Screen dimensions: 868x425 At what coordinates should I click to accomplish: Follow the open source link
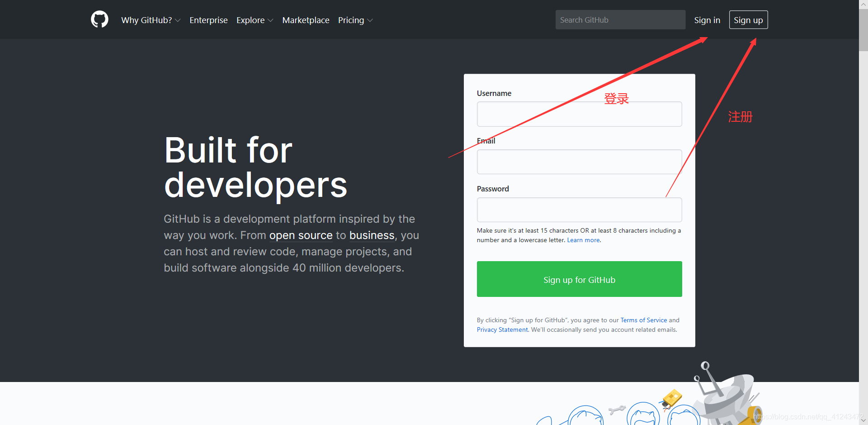coord(301,235)
